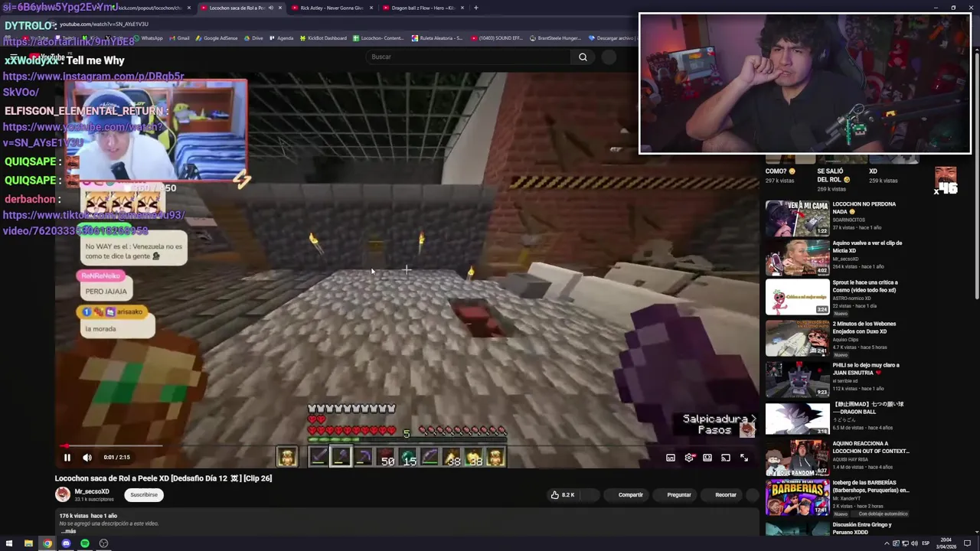
Task: Open Spotify from the taskbar
Action: [x=85, y=544]
